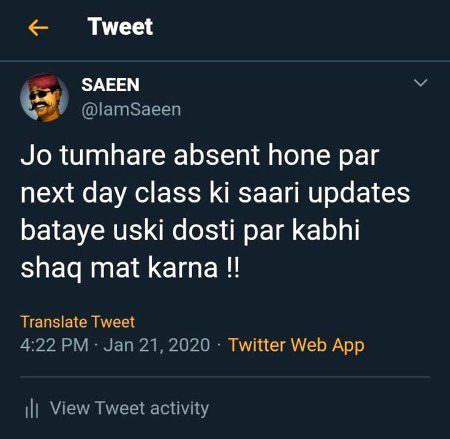
Task: Click the 4:22 PM timestamp
Action: [55, 345]
